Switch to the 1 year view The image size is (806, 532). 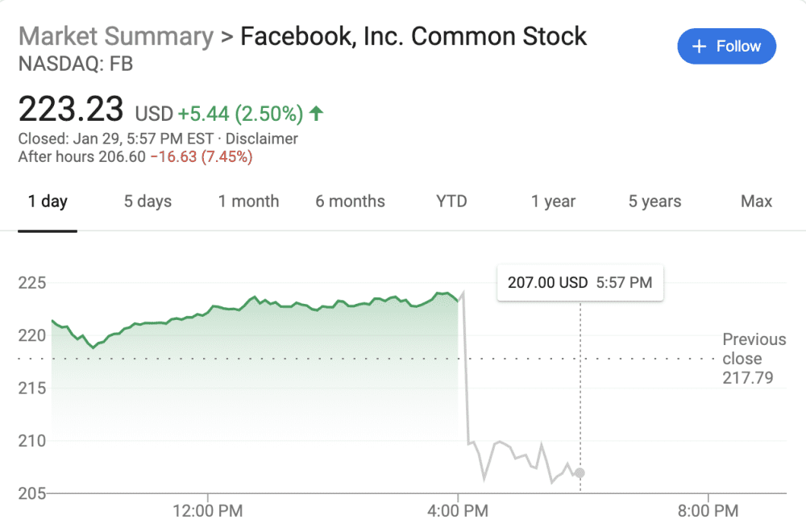(x=553, y=202)
